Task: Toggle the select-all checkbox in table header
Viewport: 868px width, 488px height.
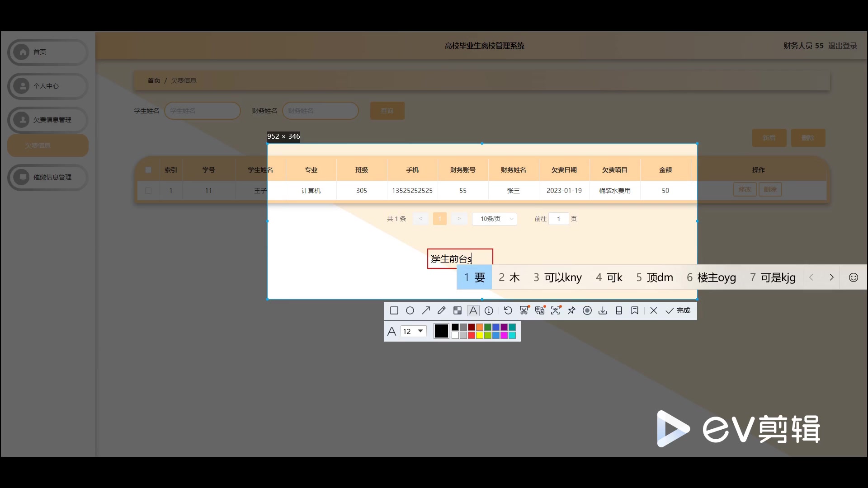Action: [x=148, y=170]
